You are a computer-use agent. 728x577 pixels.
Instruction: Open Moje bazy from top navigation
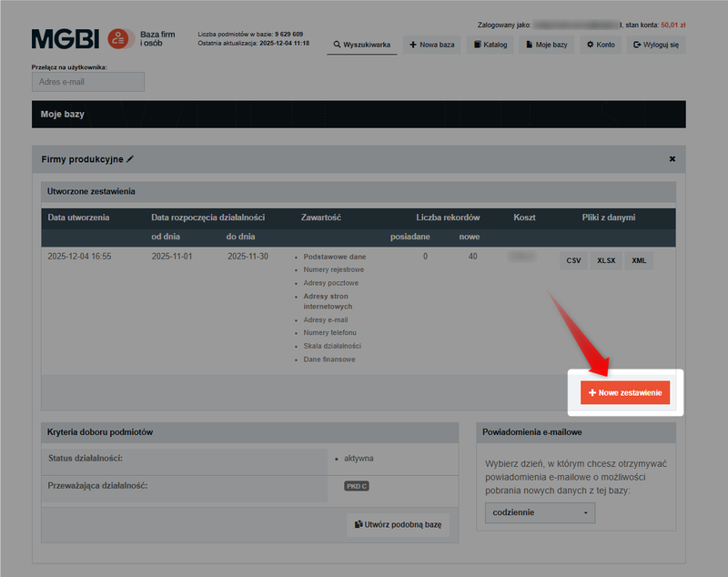point(547,45)
